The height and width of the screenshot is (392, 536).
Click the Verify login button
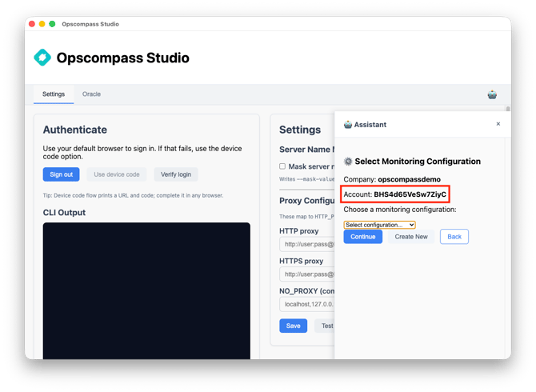coord(176,174)
